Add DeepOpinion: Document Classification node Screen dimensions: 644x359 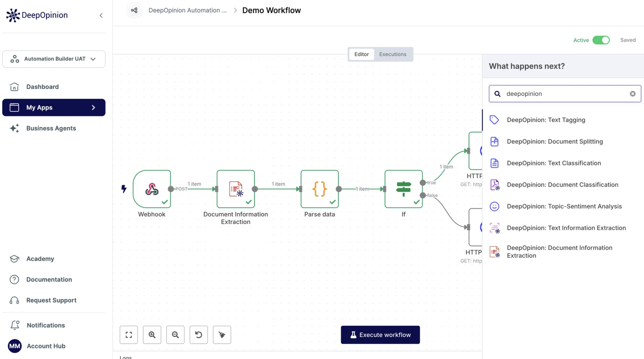563,185
